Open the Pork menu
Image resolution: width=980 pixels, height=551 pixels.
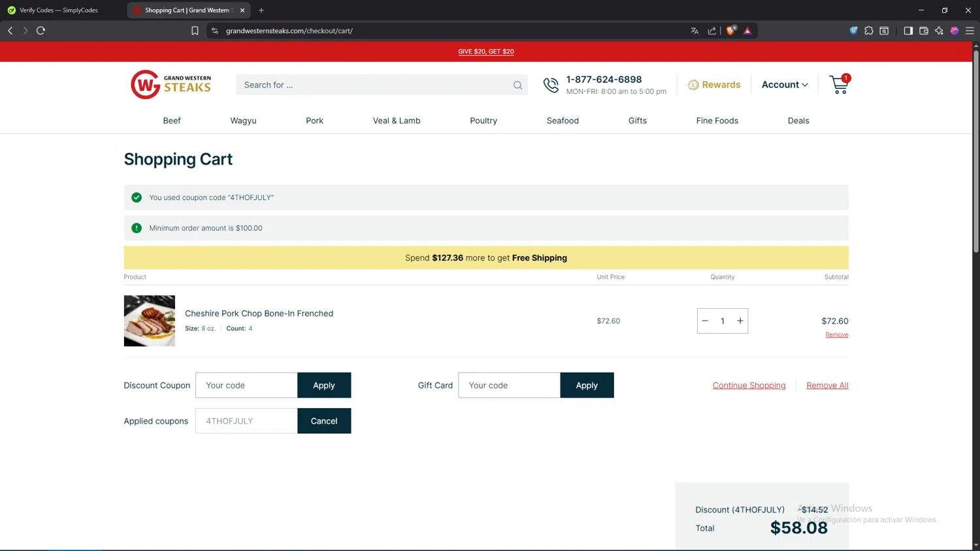tap(314, 121)
